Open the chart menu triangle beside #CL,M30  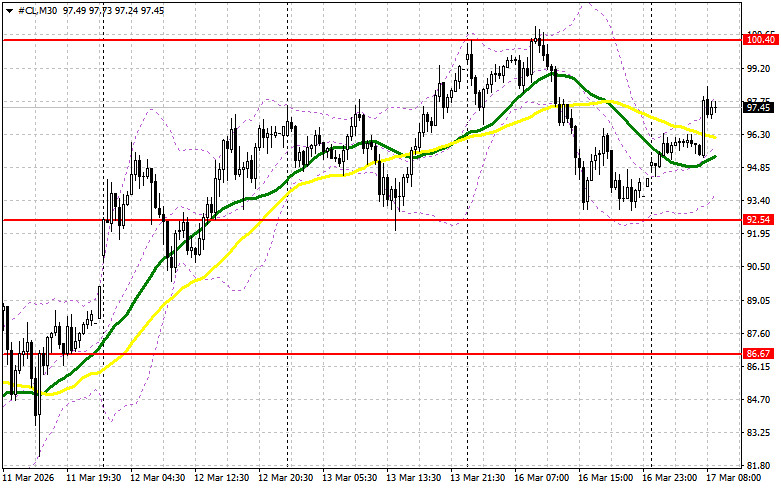pyautogui.click(x=9, y=11)
